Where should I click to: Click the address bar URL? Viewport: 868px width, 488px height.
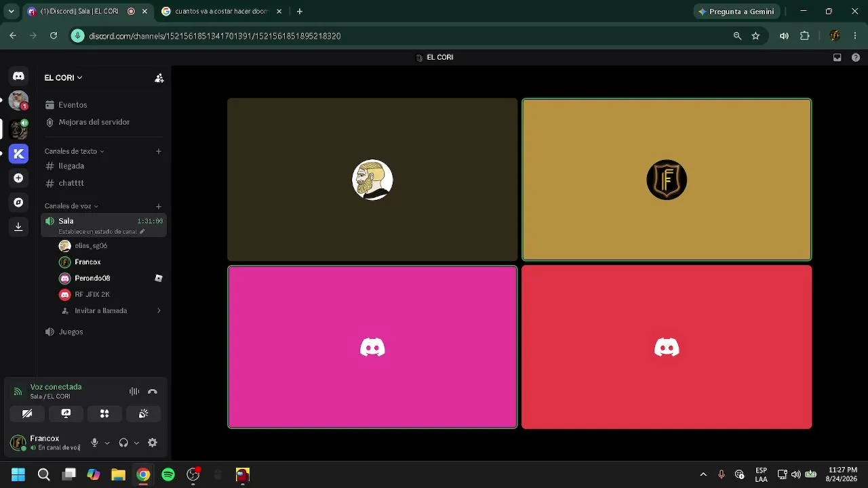tap(215, 36)
